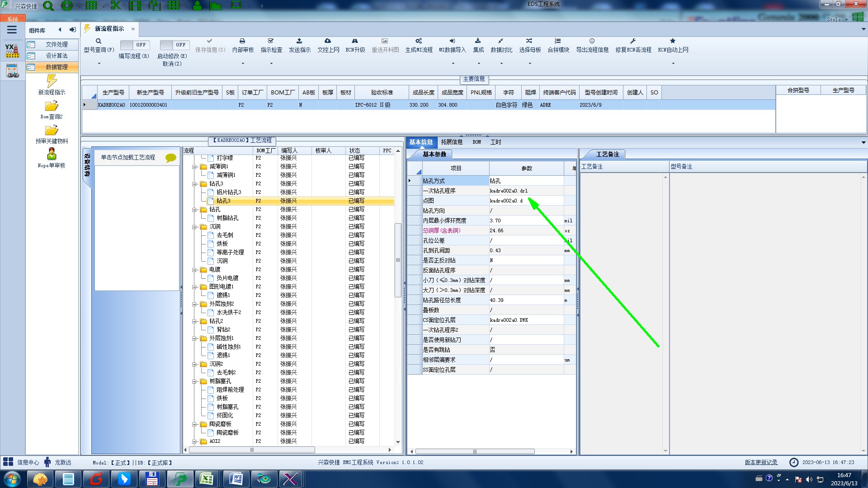
Task: Collapse the 钻孔3 folder node in tree
Action: [194, 184]
